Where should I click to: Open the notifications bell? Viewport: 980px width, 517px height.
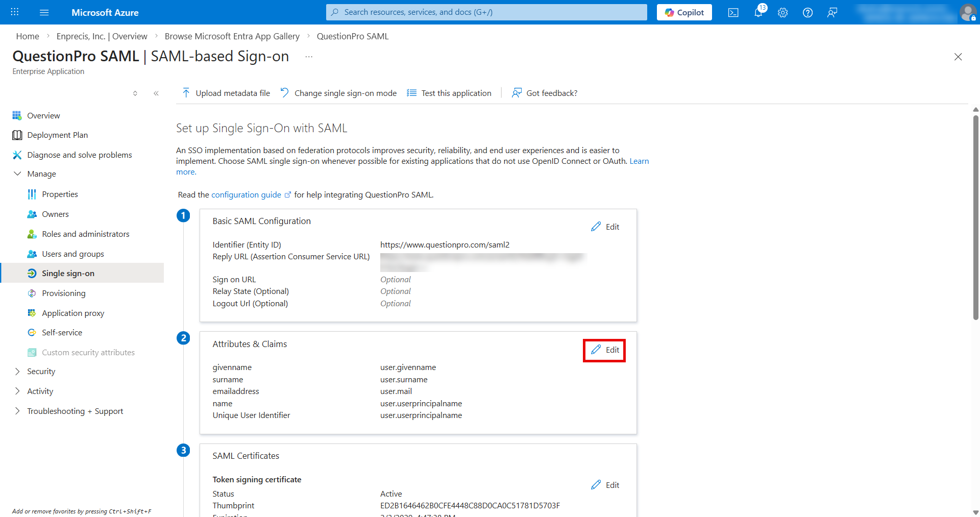tap(758, 12)
